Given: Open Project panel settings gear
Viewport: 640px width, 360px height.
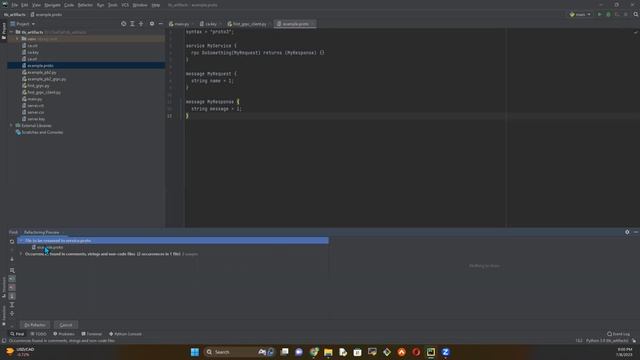Looking at the screenshot, I should coord(152,24).
